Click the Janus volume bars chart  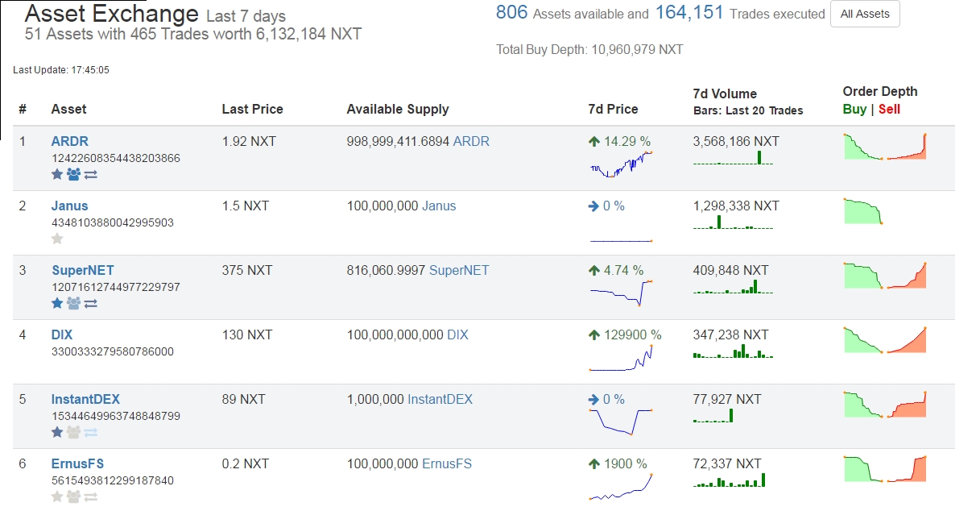733,222
